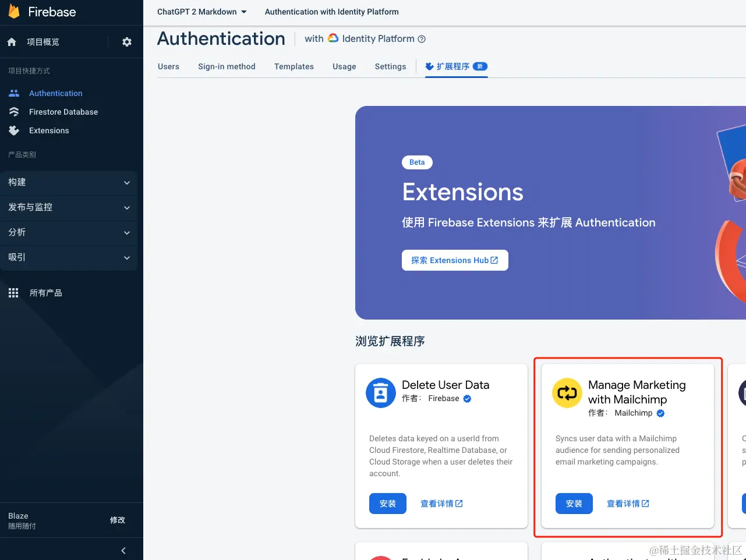Click the 浏览扩展程序 heading
The image size is (746, 560).
click(390, 341)
